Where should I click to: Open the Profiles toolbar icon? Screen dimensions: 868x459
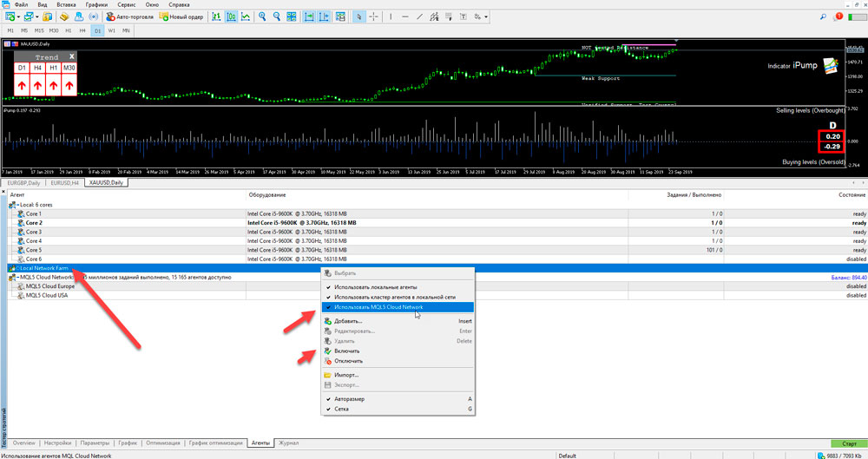tap(28, 16)
